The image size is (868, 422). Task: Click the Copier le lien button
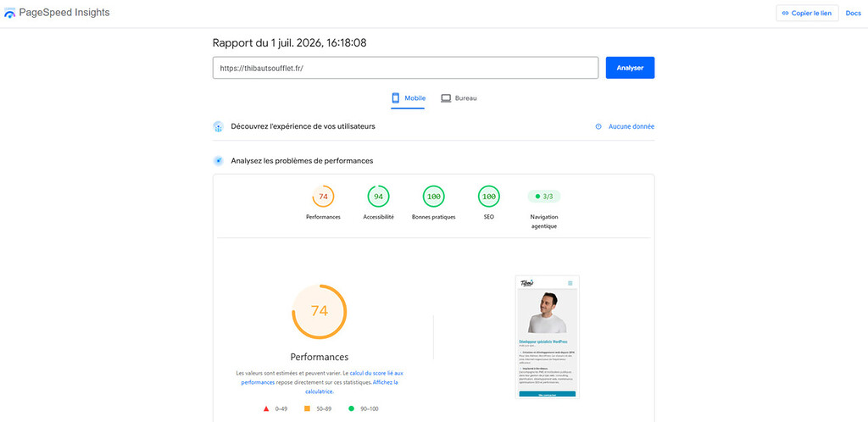pos(807,14)
